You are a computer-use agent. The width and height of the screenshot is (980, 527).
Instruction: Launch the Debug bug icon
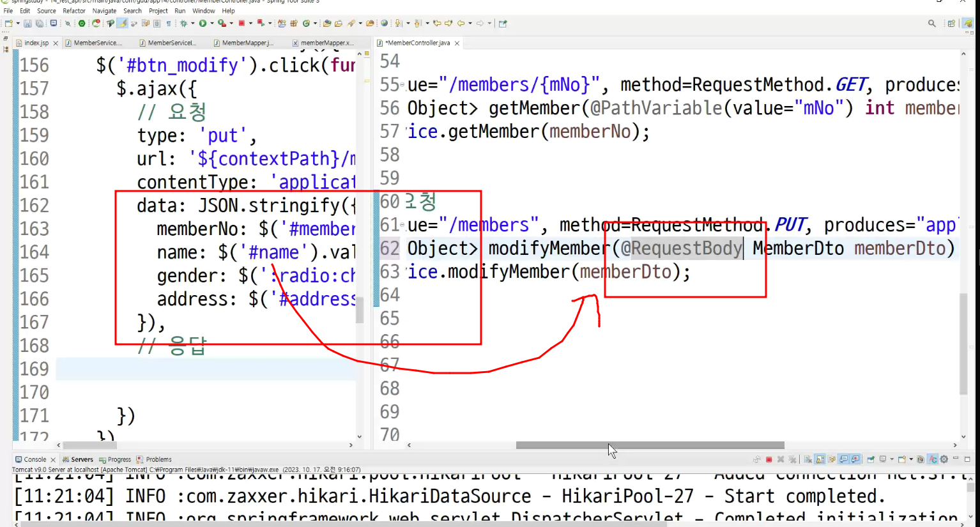pos(183,24)
